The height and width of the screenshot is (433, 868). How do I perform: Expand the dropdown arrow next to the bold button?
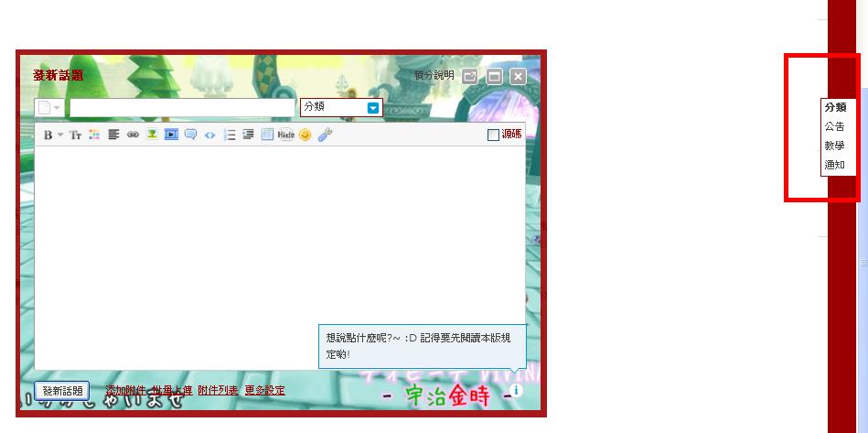(x=60, y=135)
